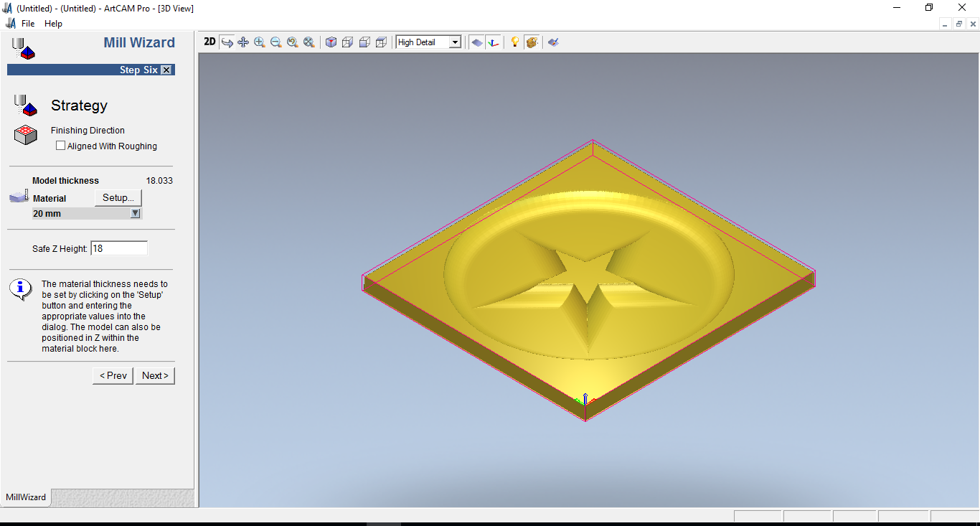Click the ArtCAM icon beside File menu

11,24
